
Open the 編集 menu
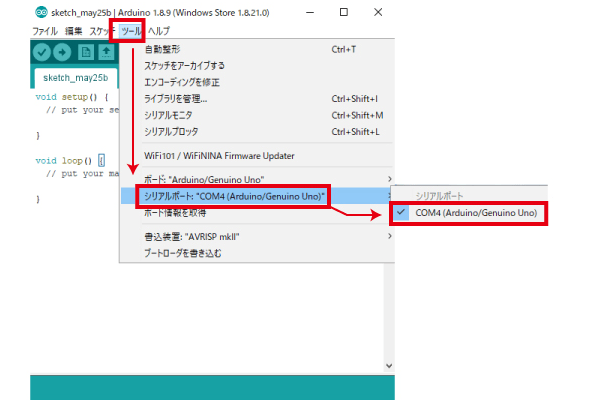[73, 31]
